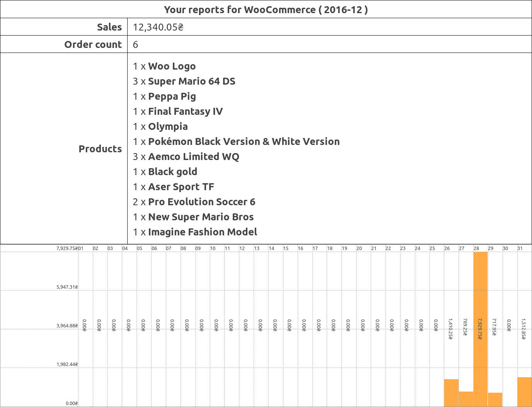Click the sales total 12,340.05₴
532x407 pixels.
tap(158, 27)
